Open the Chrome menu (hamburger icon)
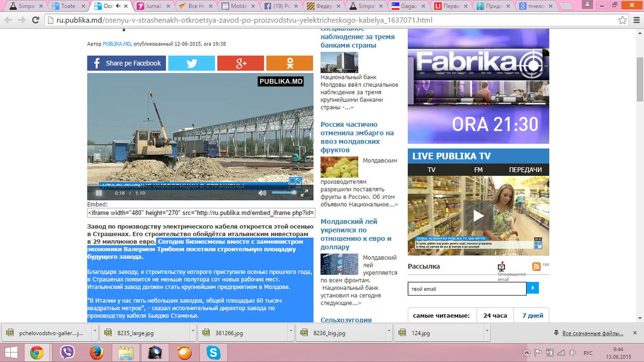This screenshot has width=644, height=362. click(636, 20)
